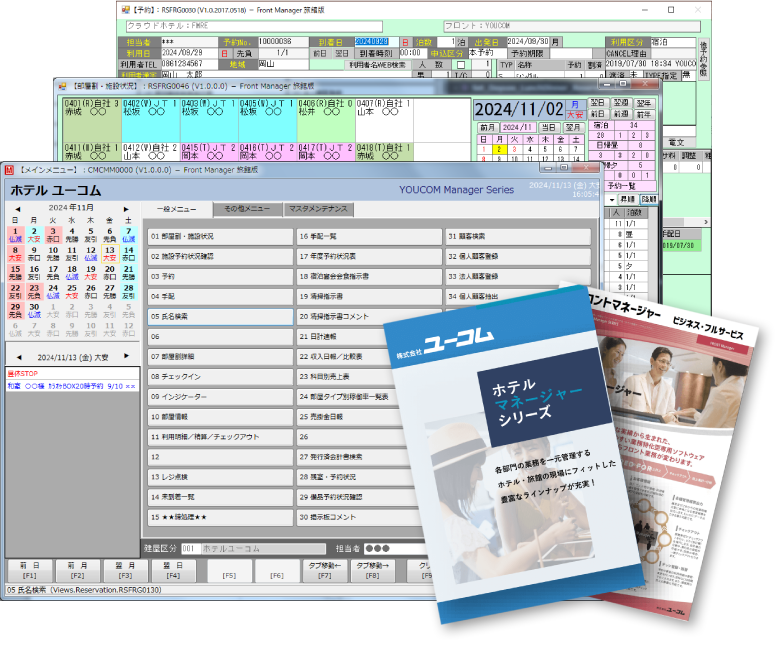Select highlighted day 2 in room assignment mini calendar
This screenshot has width=784, height=656.
[x=498, y=149]
